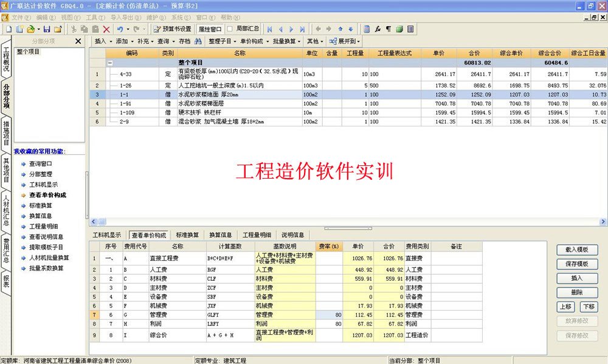Close the 分部分项 side panel with X
608x364 pixels.
[x=78, y=41]
